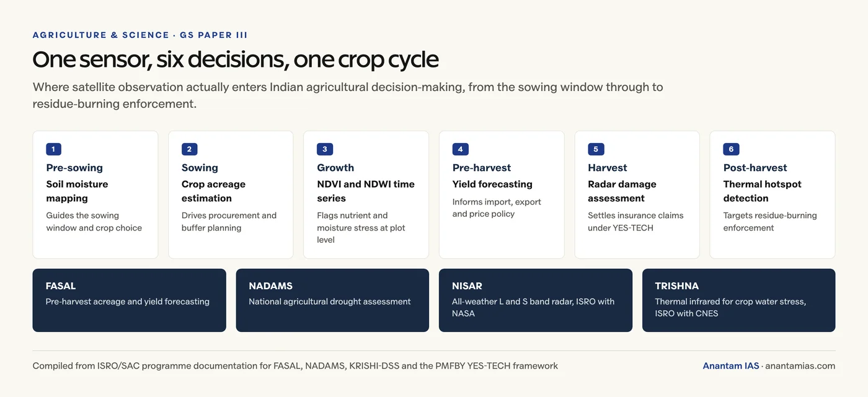Click the number 1 badge on Pre-sowing card
The width and height of the screenshot is (868, 397).
pyautogui.click(x=53, y=149)
